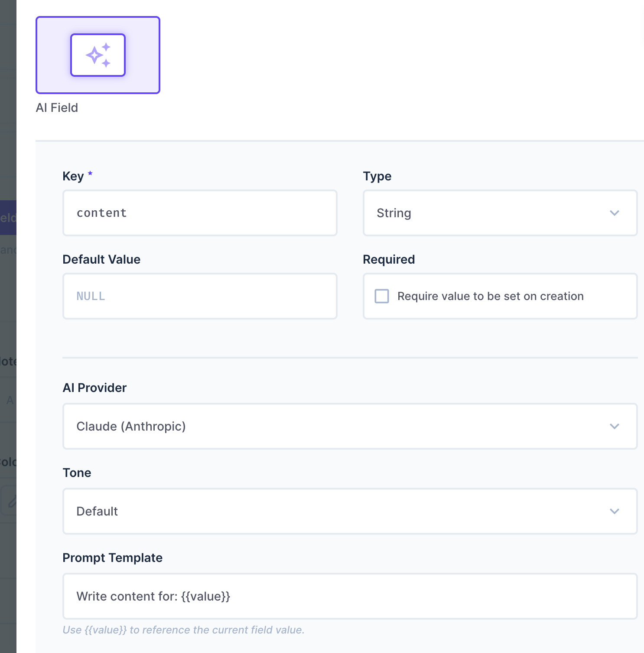The image size is (644, 653).
Task: Open the Type dropdown showing String
Action: point(500,213)
